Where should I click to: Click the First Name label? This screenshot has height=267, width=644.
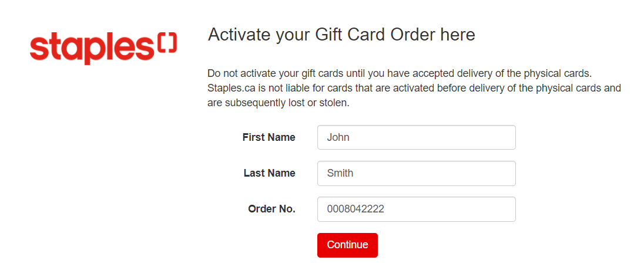[269, 137]
